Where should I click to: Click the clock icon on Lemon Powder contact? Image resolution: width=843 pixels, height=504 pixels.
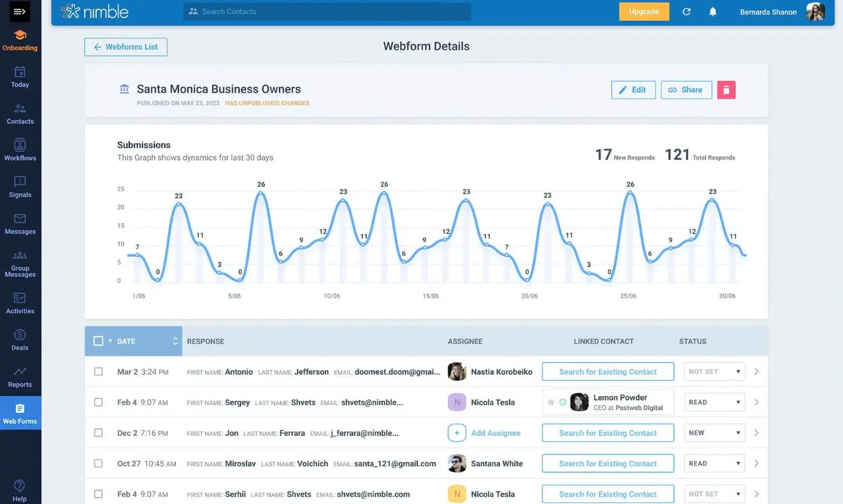pos(563,402)
